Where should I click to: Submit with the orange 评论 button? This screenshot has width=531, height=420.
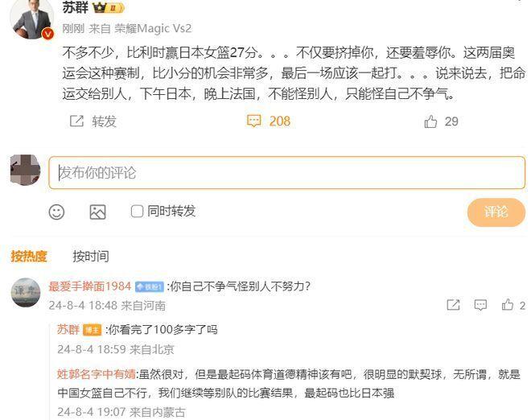(496, 212)
